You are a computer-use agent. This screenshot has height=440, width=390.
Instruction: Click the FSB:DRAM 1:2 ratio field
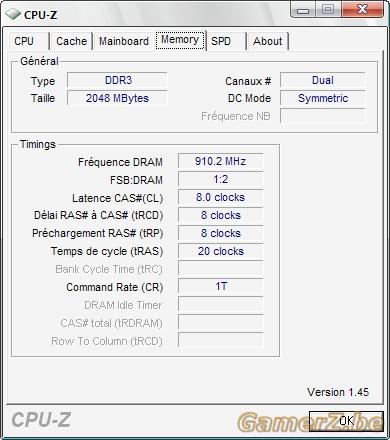click(x=220, y=179)
